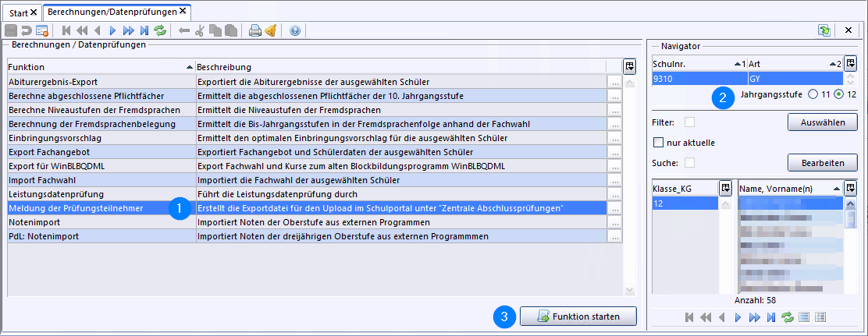Click the panel close X at top right
Image resolution: width=868 pixels, height=336 pixels.
(x=848, y=30)
